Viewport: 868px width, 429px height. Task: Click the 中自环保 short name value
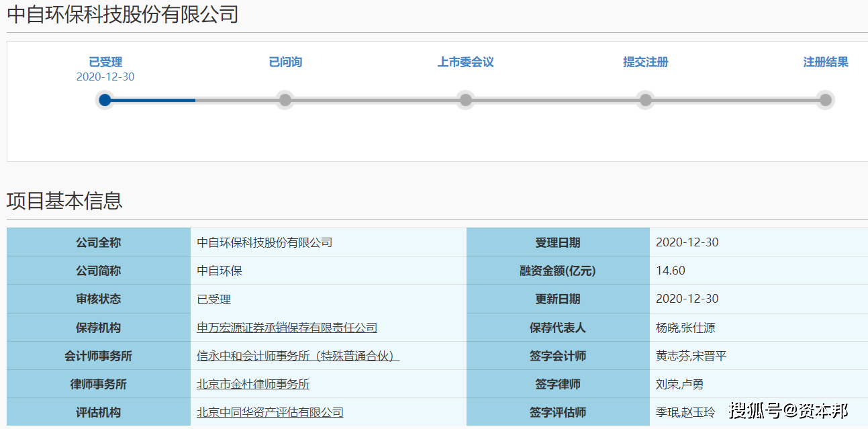(220, 271)
